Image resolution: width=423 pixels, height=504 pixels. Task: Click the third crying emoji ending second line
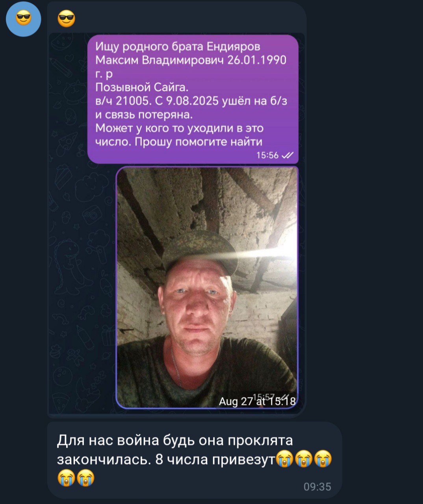323,459
